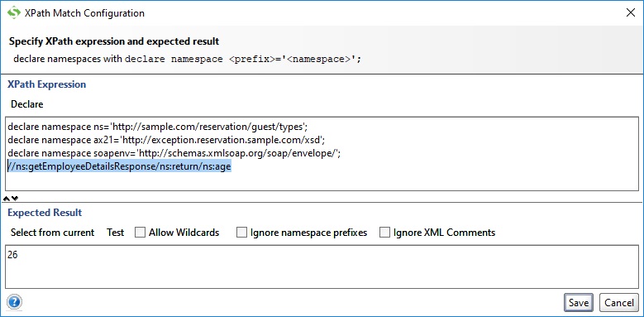Place cursor in the ax21 namespace declaration line

(166, 140)
